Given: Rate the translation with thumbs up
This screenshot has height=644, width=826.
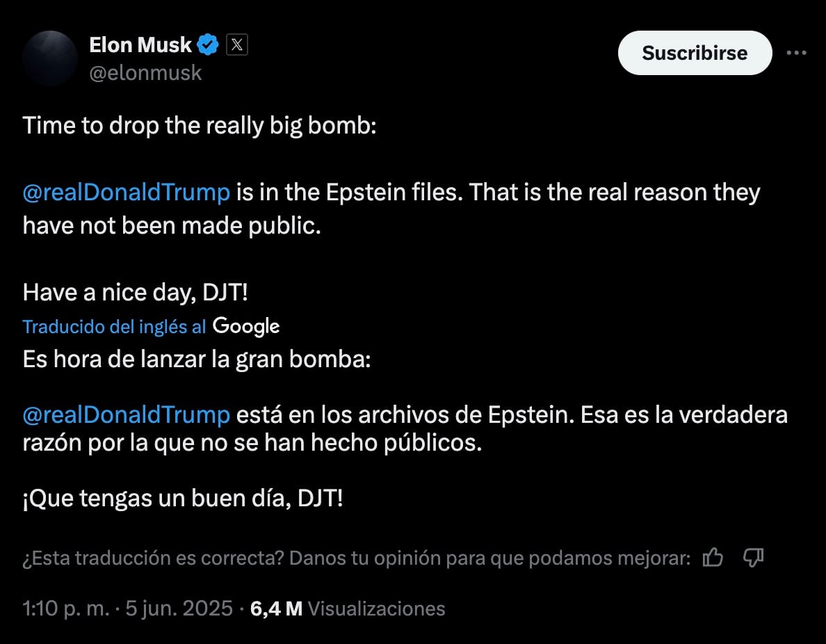Looking at the screenshot, I should [713, 558].
